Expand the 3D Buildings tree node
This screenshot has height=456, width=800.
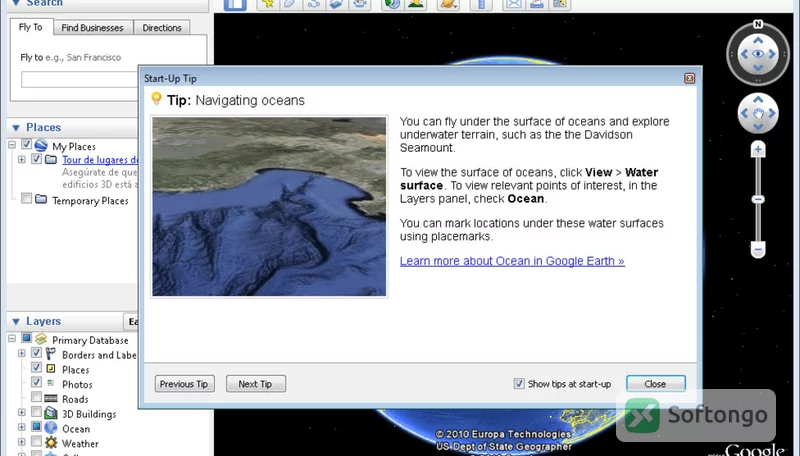click(21, 412)
